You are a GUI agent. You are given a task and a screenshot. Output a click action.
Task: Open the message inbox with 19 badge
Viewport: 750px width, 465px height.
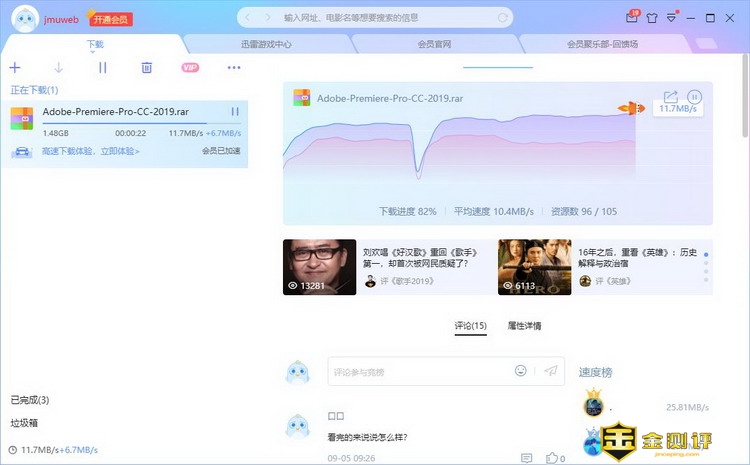(631, 17)
